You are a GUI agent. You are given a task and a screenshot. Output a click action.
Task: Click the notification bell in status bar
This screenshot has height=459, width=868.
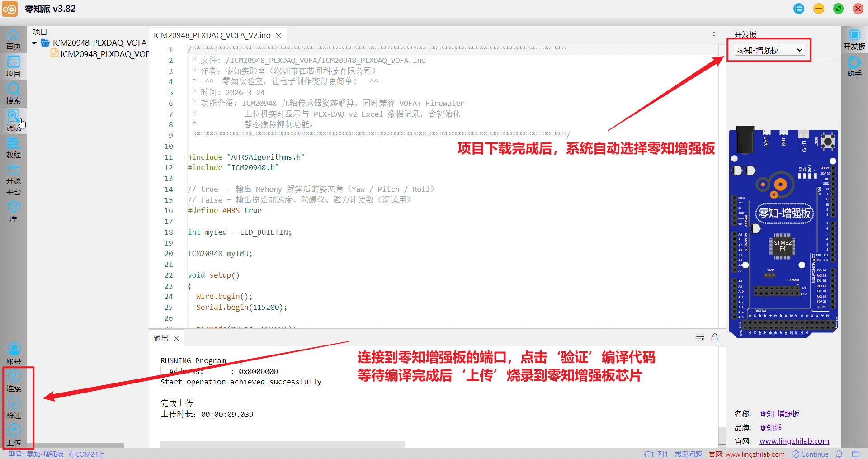coord(840,454)
